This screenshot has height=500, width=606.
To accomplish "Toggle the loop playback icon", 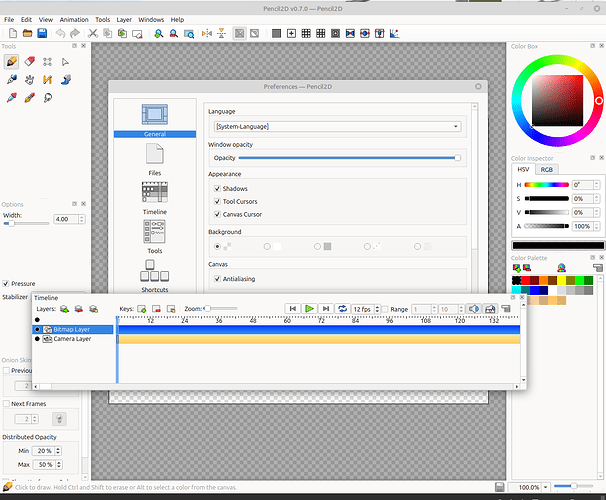I will 343,309.
